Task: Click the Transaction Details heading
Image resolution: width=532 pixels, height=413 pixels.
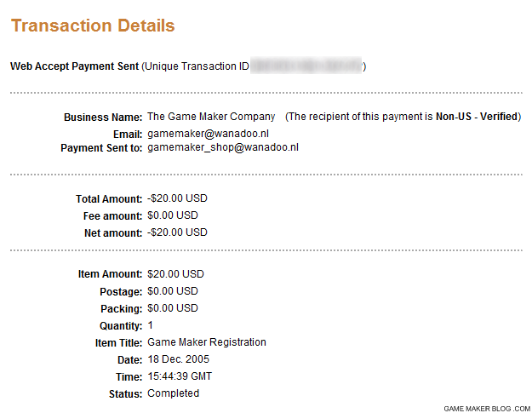Action: (x=93, y=26)
